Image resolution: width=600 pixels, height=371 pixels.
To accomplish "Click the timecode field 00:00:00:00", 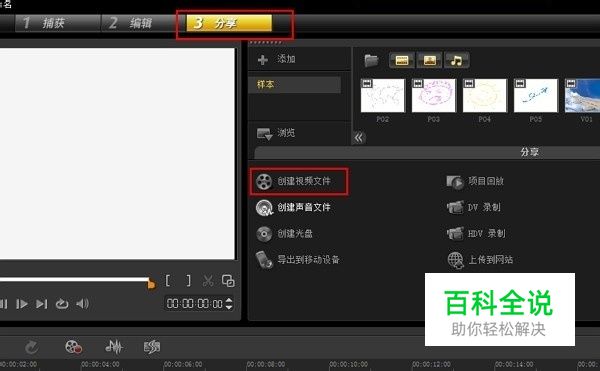I will point(195,304).
